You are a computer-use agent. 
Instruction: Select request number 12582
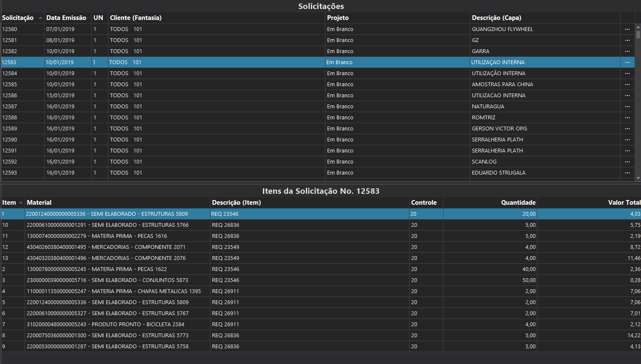[10, 51]
